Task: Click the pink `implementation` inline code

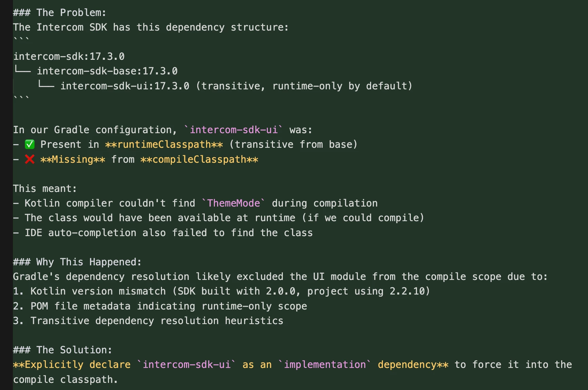Action: coord(325,365)
